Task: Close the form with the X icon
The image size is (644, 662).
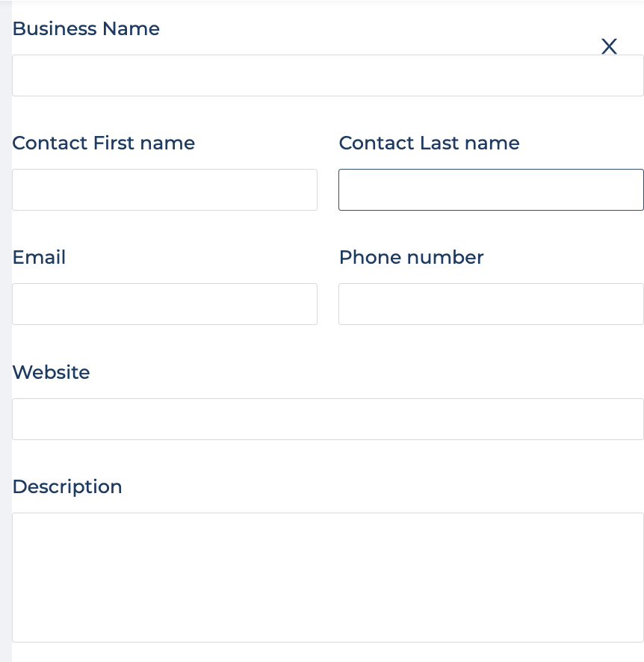Action: tap(609, 46)
